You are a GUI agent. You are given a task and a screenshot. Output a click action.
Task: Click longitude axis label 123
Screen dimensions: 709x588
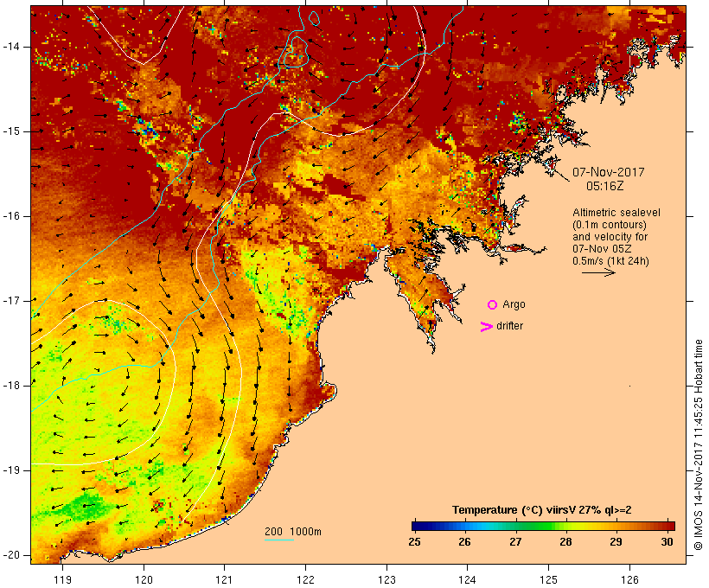(386, 580)
